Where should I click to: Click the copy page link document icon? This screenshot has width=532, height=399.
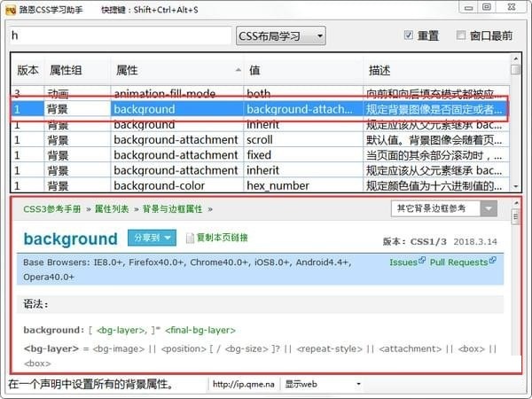[190, 238]
